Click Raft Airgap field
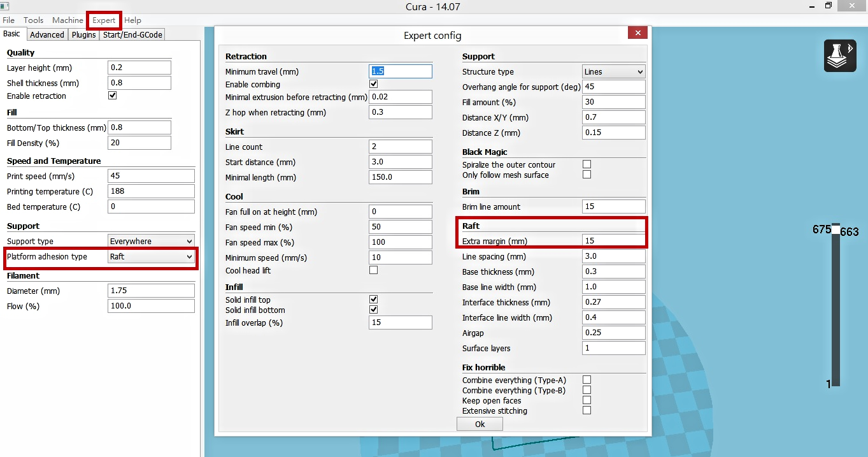This screenshot has width=868, height=457. [614, 333]
